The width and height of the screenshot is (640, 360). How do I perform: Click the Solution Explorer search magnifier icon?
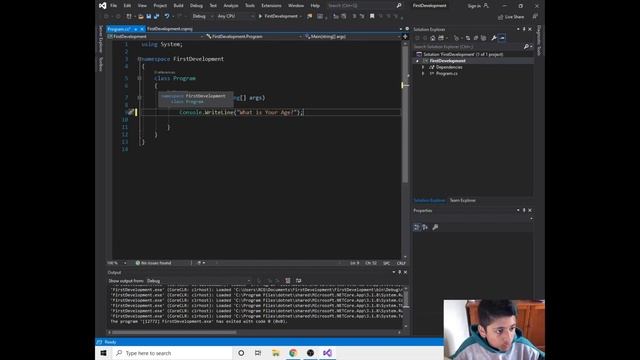click(526, 47)
